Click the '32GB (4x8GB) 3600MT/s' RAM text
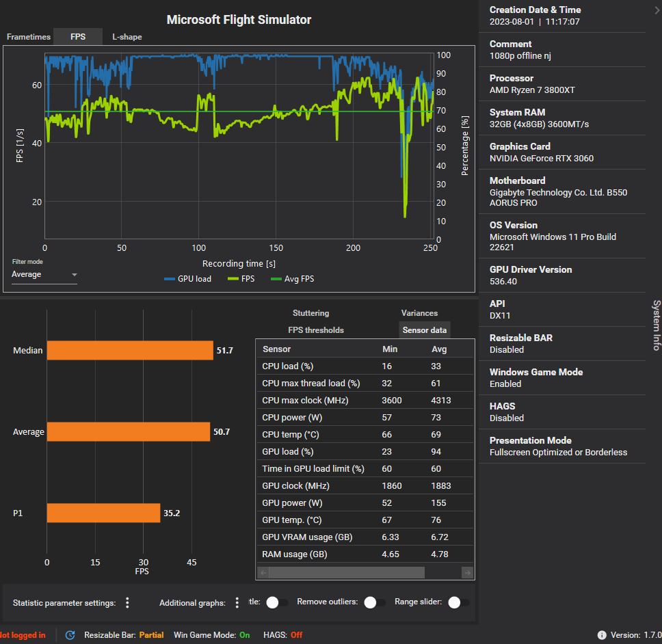The image size is (662, 644). [539, 124]
